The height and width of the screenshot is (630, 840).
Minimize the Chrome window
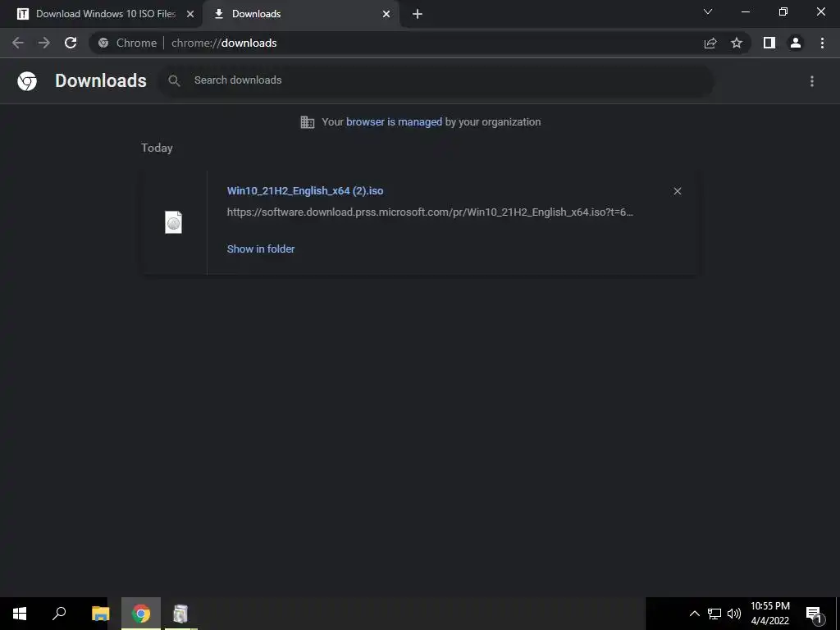pos(745,11)
